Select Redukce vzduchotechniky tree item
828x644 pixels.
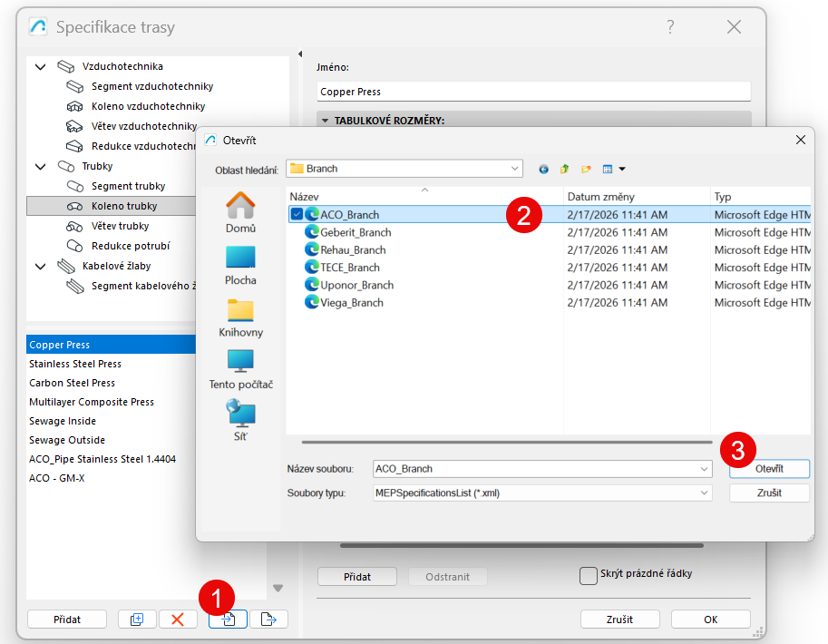click(x=142, y=146)
